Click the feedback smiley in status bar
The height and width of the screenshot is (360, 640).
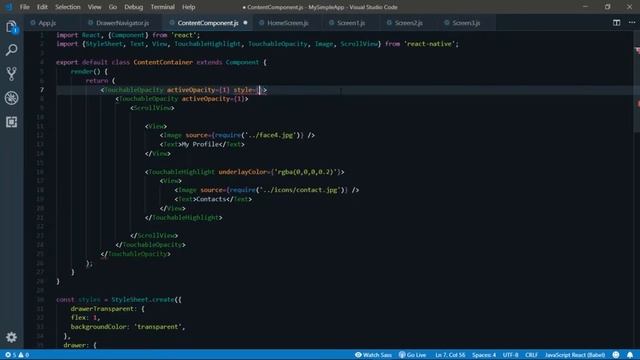pyautogui.click(x=616, y=355)
